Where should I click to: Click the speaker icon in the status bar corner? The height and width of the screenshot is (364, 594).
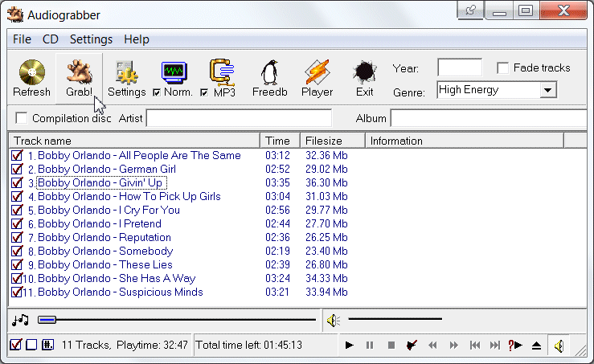[559, 346]
